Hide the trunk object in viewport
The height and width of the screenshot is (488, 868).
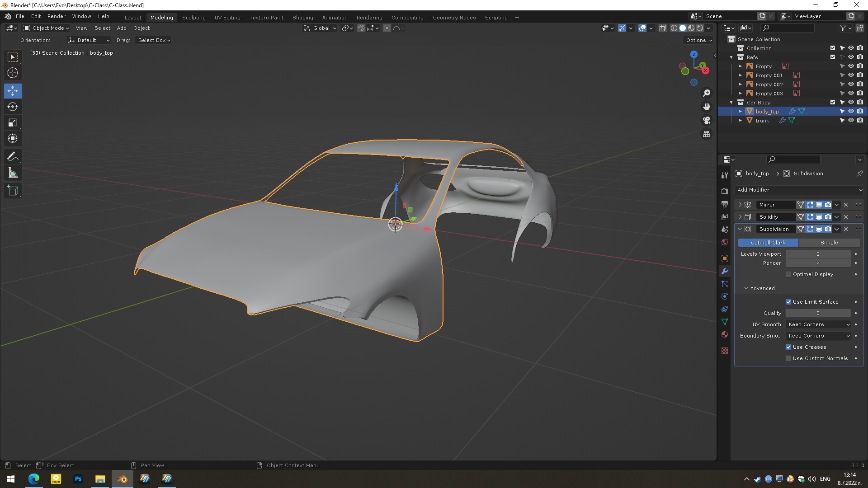pyautogui.click(x=851, y=121)
